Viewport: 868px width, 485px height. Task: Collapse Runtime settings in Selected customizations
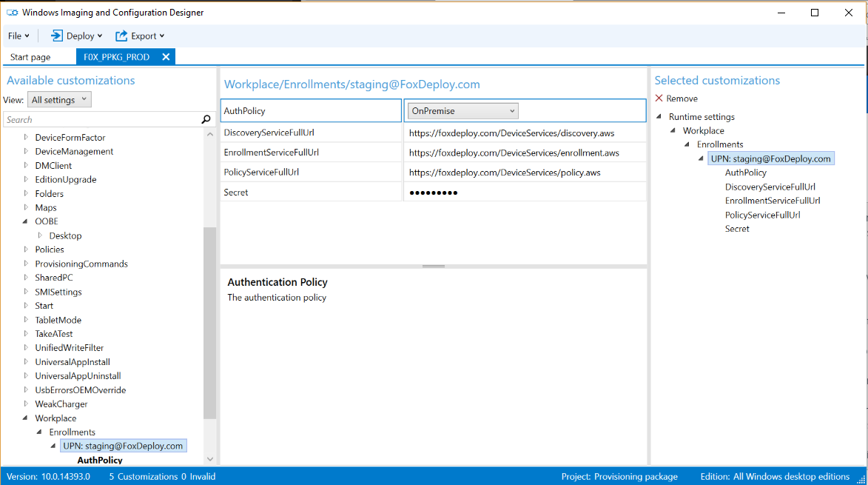pos(659,117)
